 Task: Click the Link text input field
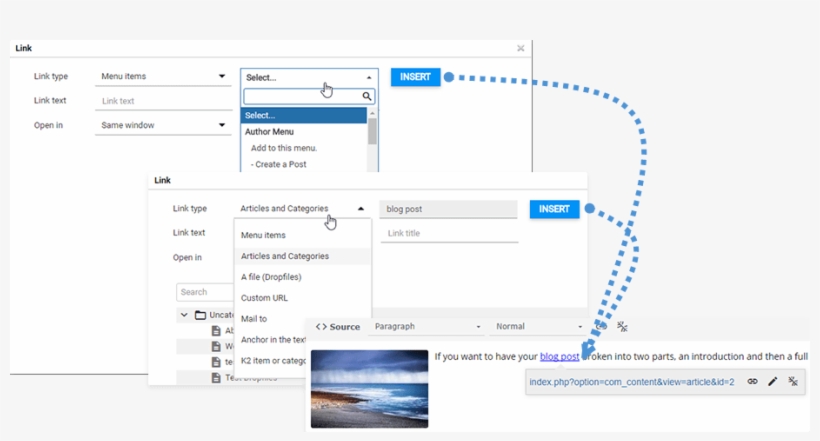[163, 101]
